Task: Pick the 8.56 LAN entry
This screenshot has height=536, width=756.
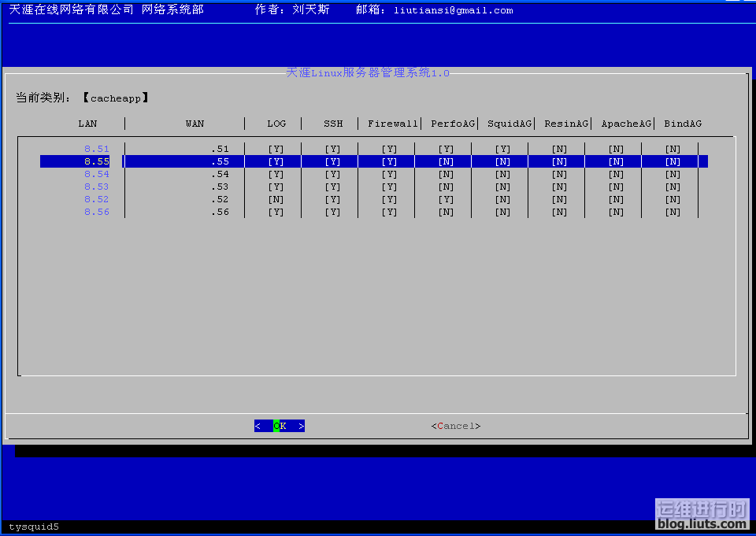Action: [96, 212]
